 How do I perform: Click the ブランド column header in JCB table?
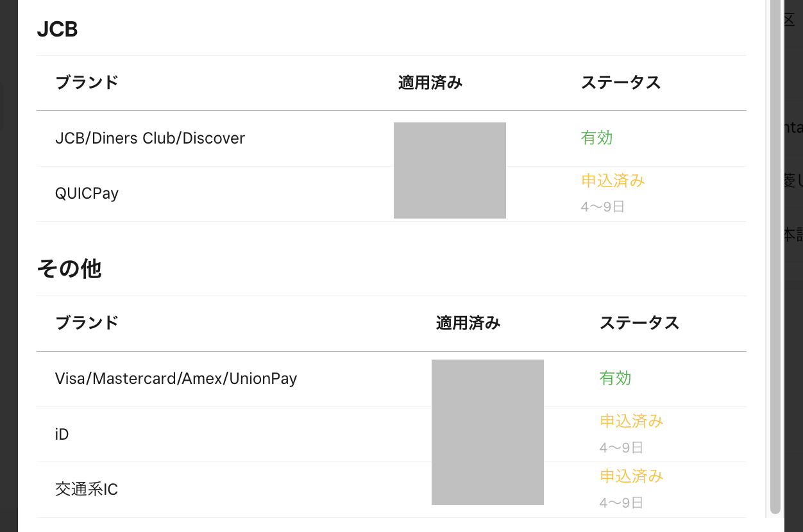pyautogui.click(x=87, y=83)
